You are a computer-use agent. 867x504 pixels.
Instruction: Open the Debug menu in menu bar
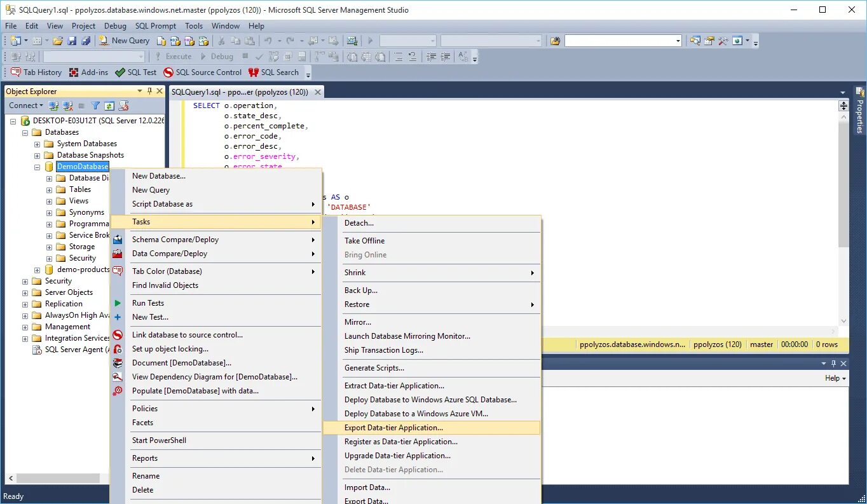(115, 26)
